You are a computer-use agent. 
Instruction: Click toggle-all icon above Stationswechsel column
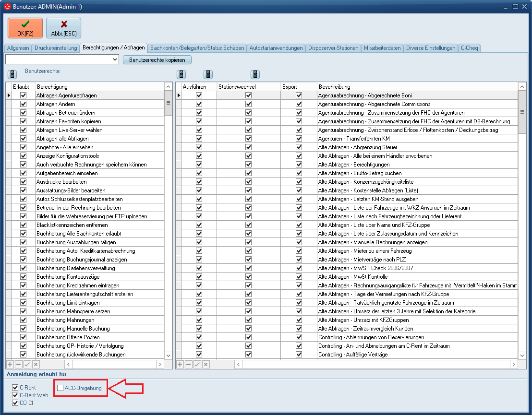click(x=208, y=74)
